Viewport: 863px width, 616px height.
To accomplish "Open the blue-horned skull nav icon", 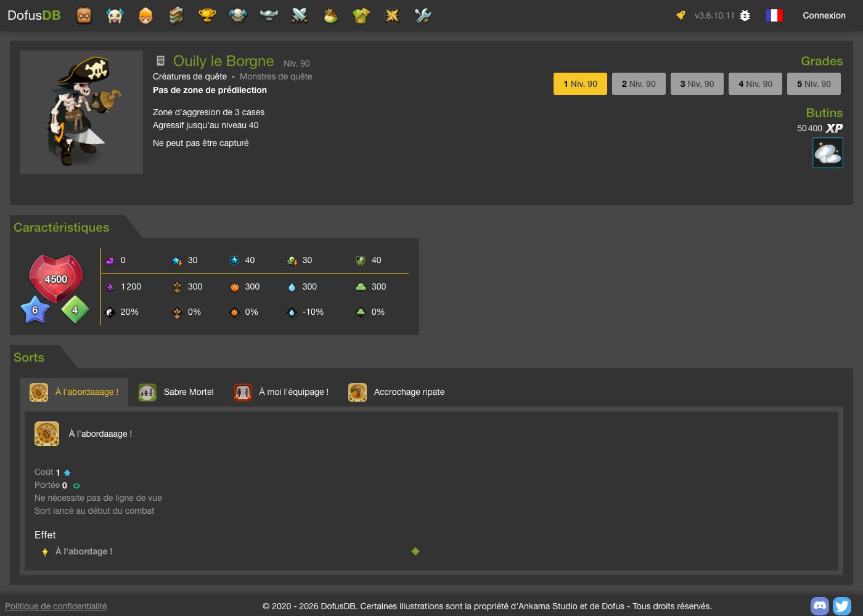I will pos(238,15).
